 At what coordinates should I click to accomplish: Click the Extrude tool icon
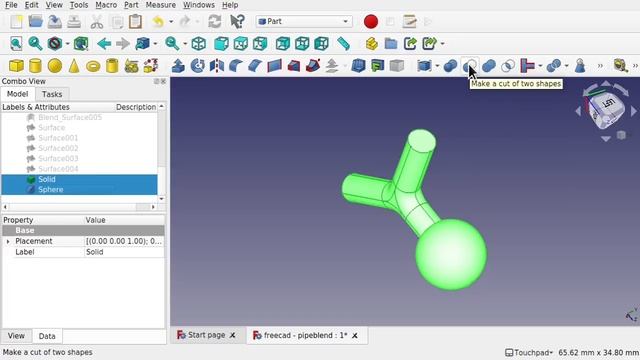pyautogui.click(x=178, y=66)
